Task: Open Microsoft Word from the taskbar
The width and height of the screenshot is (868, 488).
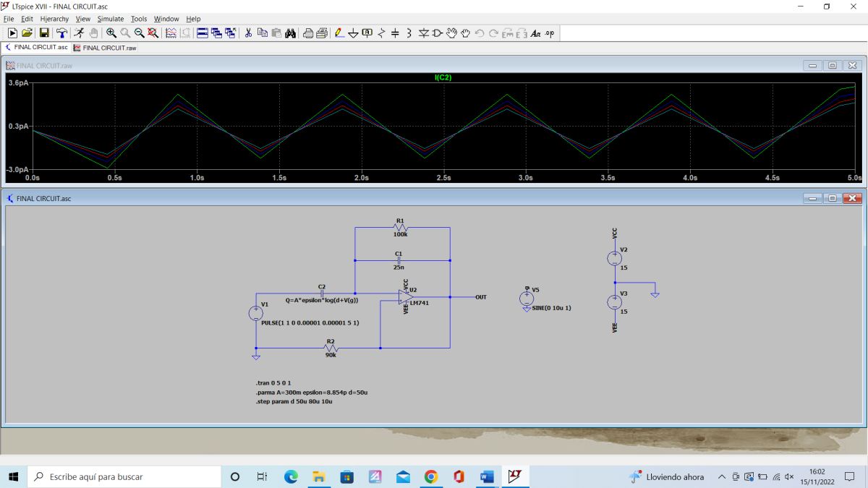Action: (486, 476)
